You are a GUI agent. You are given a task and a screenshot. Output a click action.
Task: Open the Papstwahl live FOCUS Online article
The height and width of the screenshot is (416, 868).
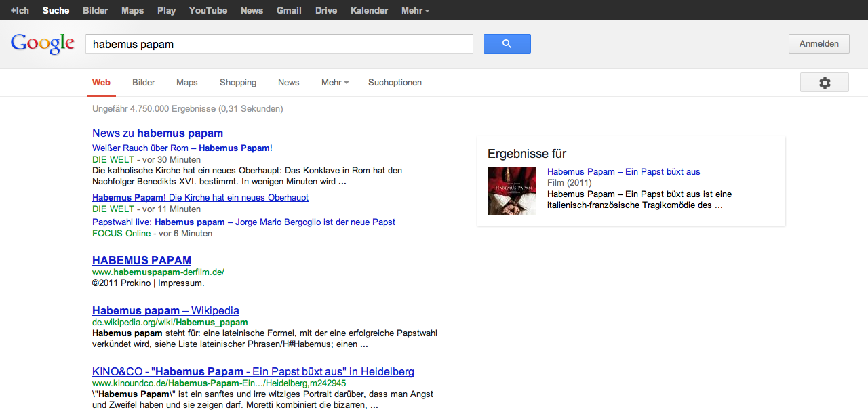coord(243,222)
